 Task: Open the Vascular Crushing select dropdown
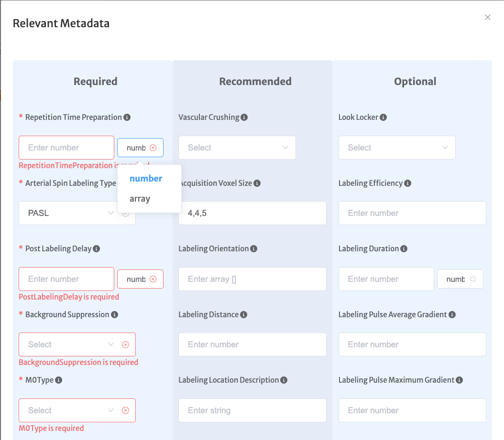coord(237,148)
